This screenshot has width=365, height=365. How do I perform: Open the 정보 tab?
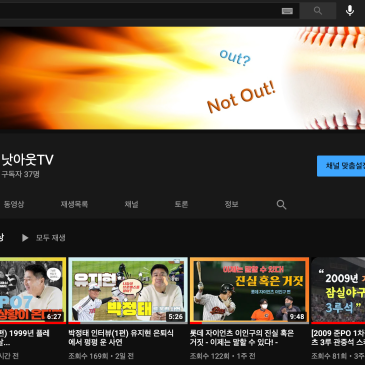click(x=231, y=204)
